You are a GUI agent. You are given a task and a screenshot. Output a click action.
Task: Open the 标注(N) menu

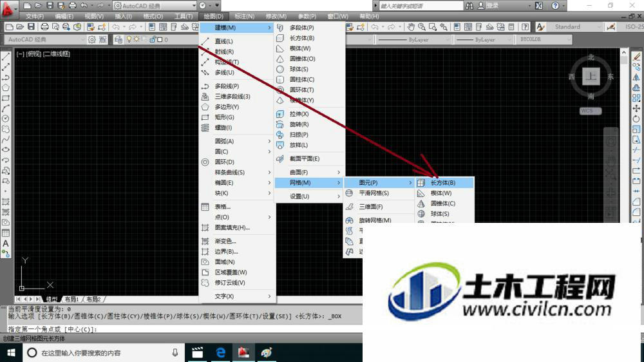[244, 17]
